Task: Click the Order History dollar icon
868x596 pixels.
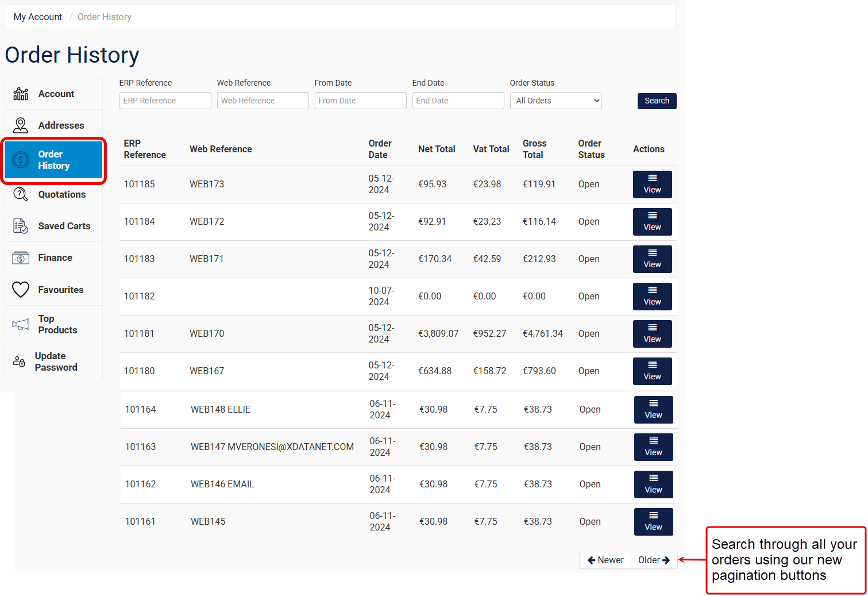Action: point(21,160)
